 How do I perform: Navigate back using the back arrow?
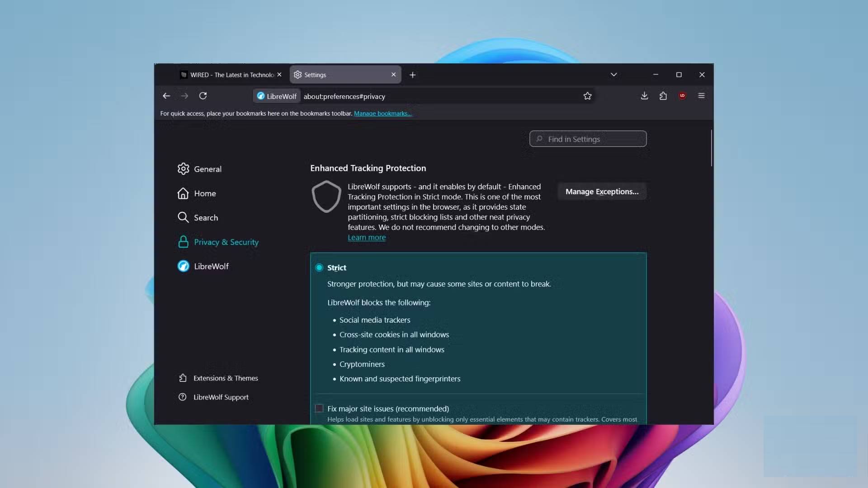tap(166, 96)
